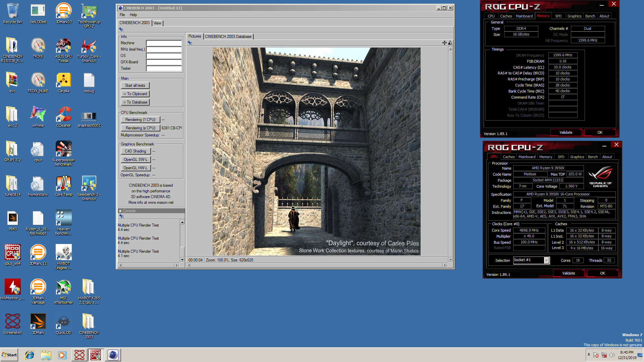644x362 pixels.
Task: Click the picture panel move/pan icon
Action: click(444, 43)
